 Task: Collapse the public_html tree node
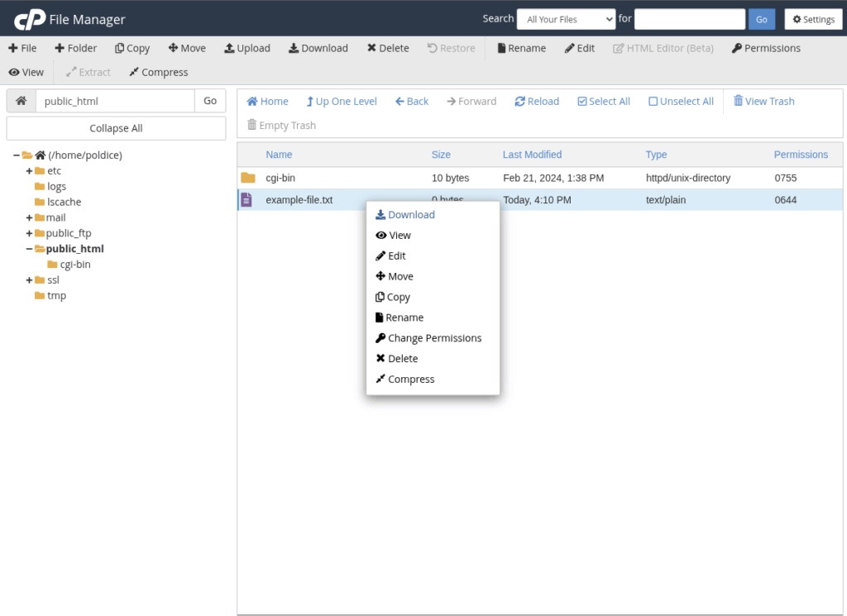pos(29,249)
